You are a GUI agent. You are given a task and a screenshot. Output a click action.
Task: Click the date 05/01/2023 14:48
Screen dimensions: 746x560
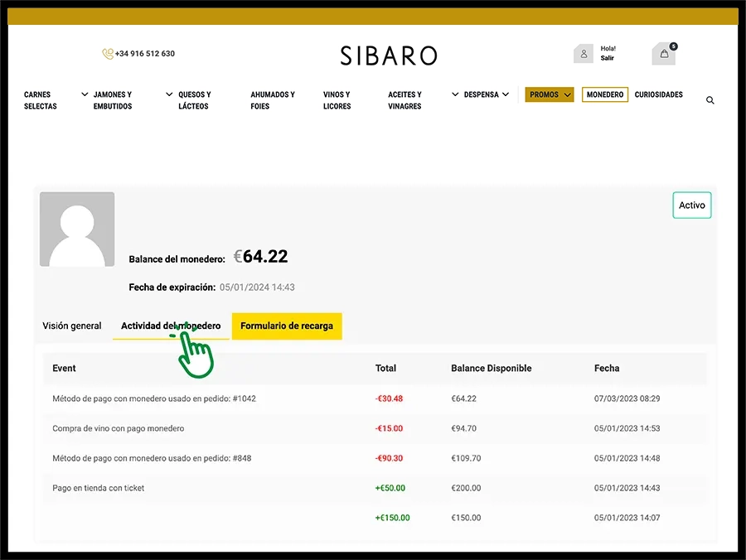[627, 458]
